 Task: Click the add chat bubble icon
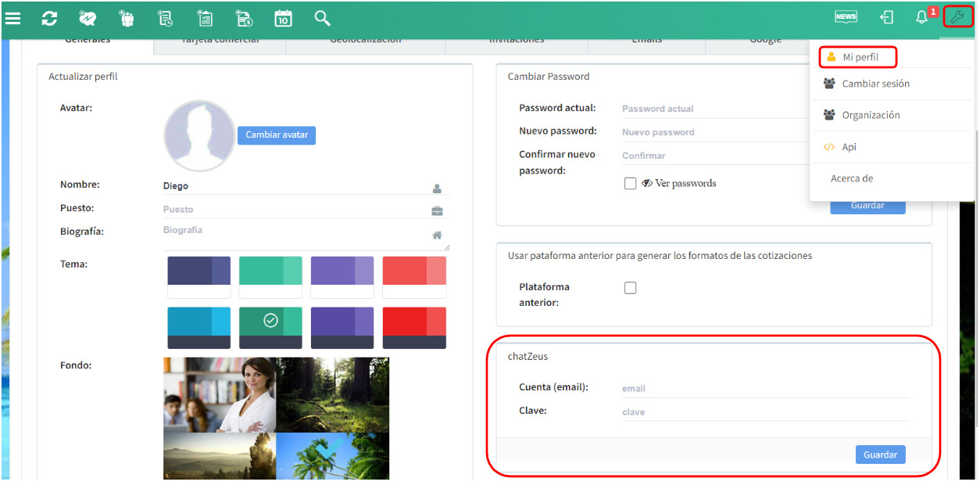point(88,18)
